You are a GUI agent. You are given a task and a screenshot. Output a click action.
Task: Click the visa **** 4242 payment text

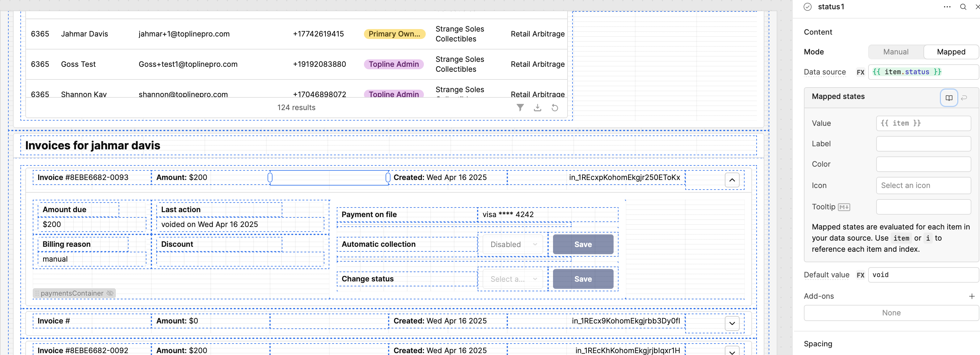(508, 215)
